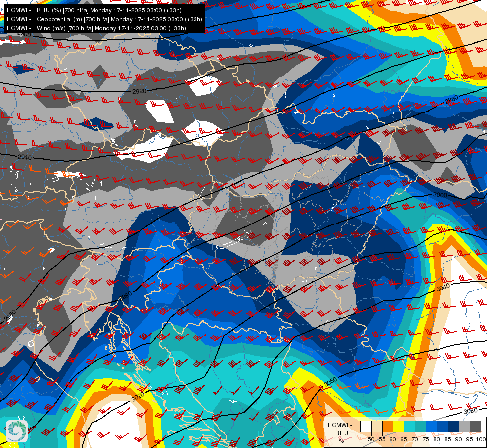The height and width of the screenshot is (448, 487).
Task: Click the ECMWF-E RHU (%) title line
Action: pos(94,10)
